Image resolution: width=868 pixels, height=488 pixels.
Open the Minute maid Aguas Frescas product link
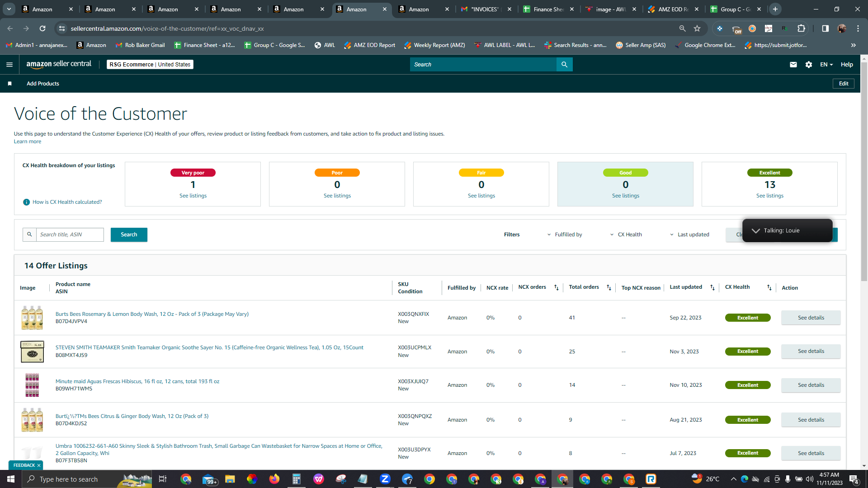(x=137, y=381)
